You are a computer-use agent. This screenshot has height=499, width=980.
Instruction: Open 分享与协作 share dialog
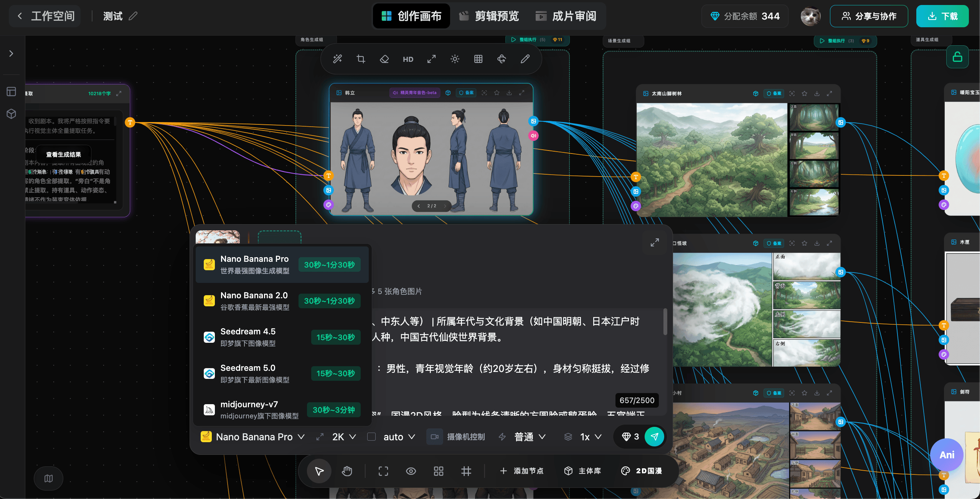[869, 16]
